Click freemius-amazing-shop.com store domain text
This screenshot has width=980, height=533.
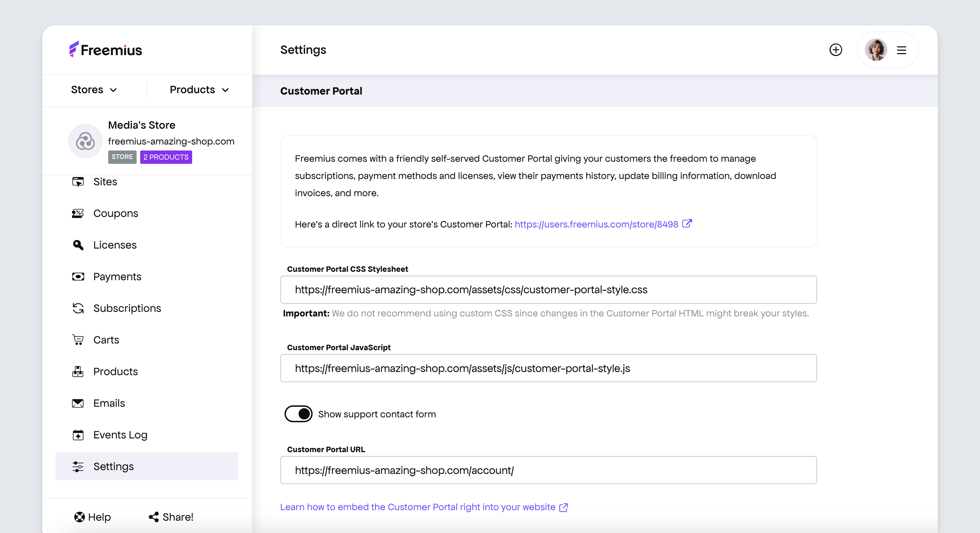[171, 141]
